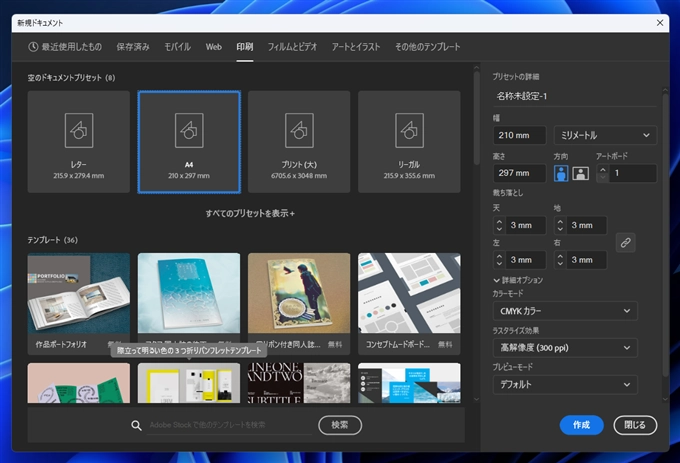680x463 pixels.
Task: Open the 最近使用したもの tab
Action: tap(65, 47)
